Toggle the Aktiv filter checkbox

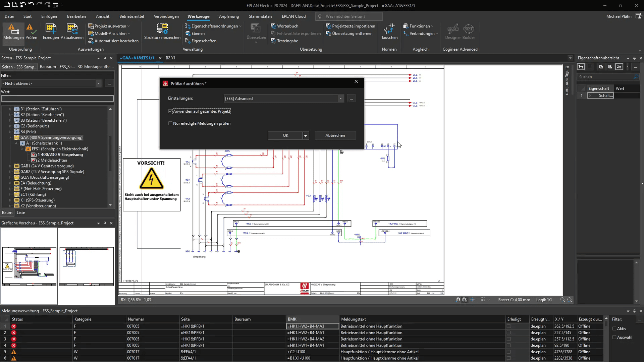614,329
